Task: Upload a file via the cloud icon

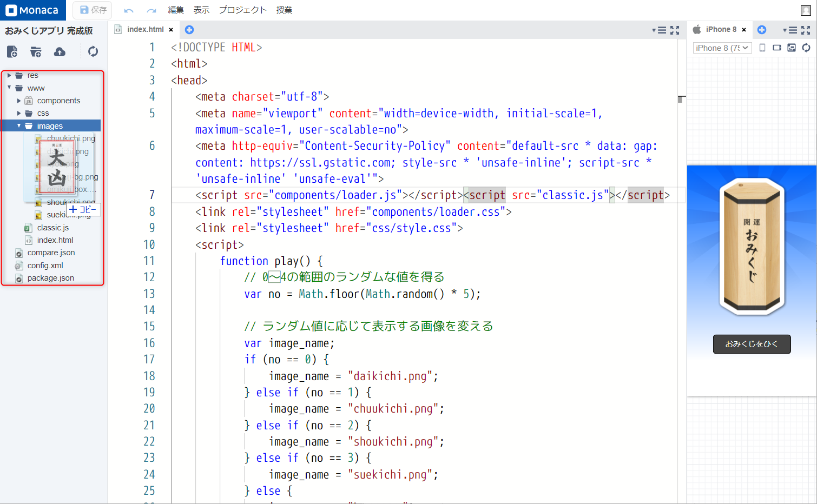Action: 60,51
